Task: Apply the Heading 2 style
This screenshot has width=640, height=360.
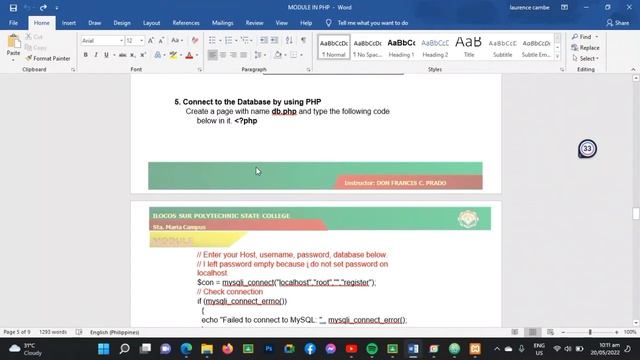Action: pyautogui.click(x=435, y=47)
